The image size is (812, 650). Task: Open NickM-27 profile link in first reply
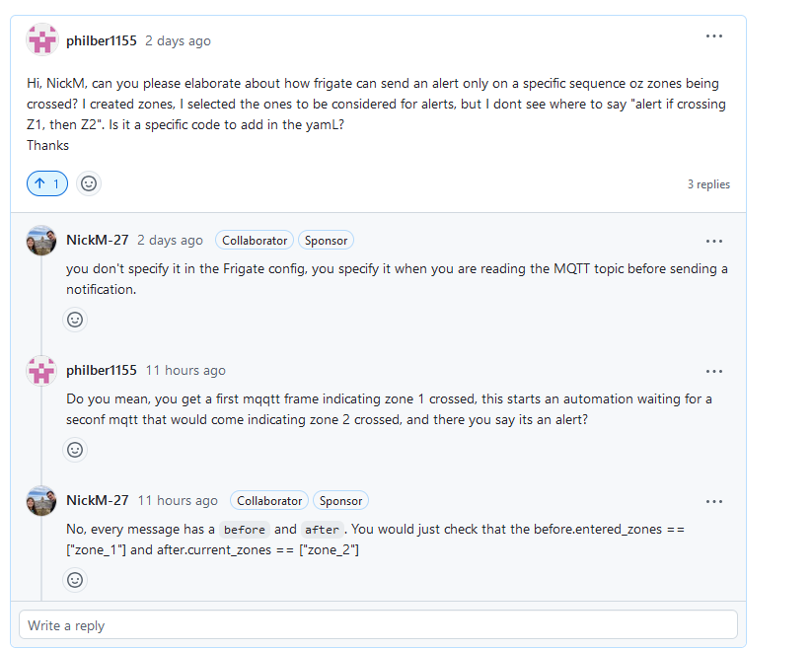98,240
